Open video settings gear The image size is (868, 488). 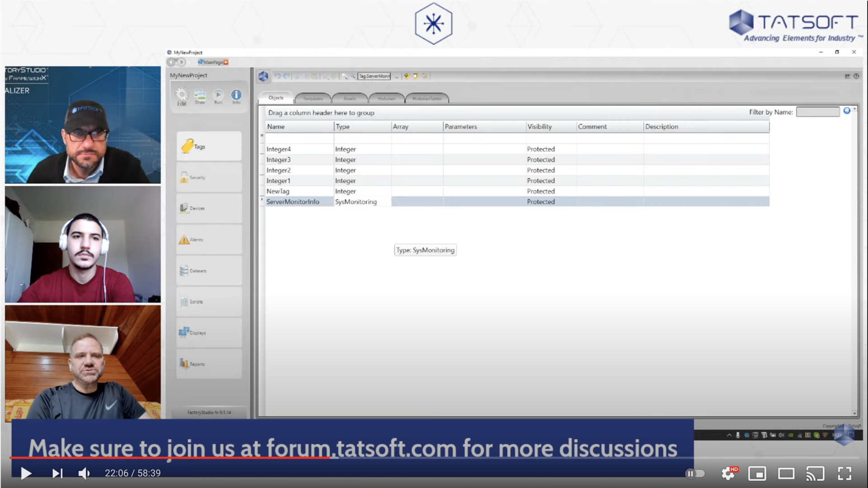tap(729, 473)
